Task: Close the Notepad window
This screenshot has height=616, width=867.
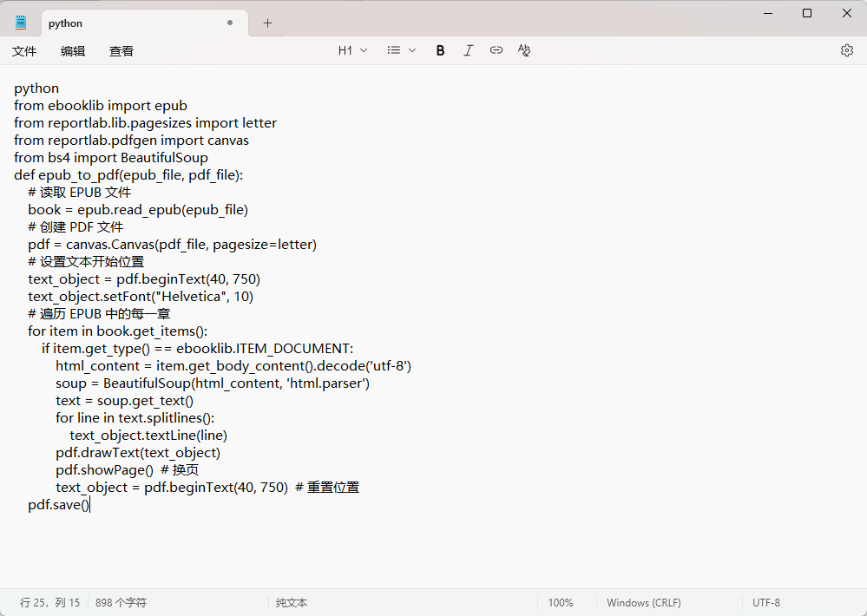Action: [846, 13]
